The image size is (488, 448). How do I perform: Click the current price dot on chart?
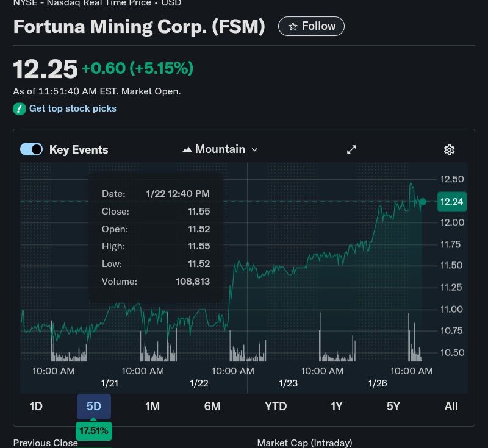423,202
